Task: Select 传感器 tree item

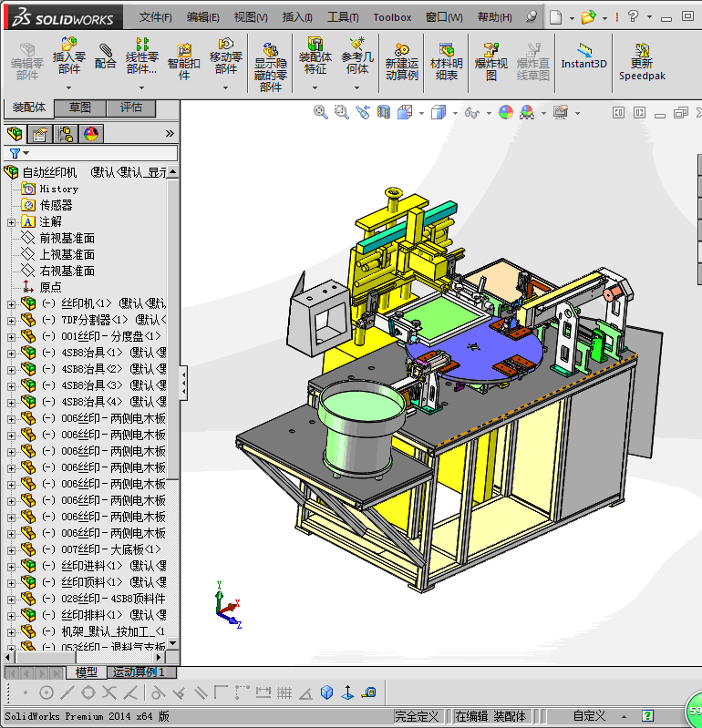Action: coord(56,205)
